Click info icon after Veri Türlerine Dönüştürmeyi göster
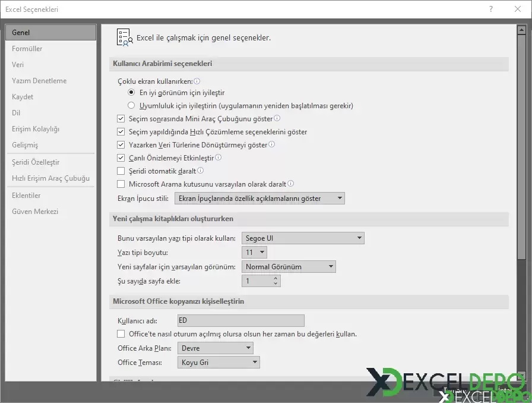This screenshot has height=403, width=532. (x=271, y=144)
